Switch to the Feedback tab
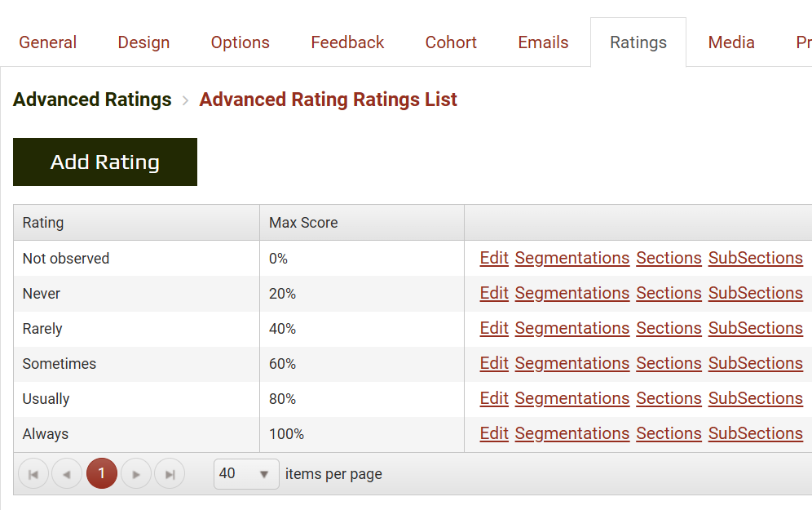 pyautogui.click(x=347, y=42)
